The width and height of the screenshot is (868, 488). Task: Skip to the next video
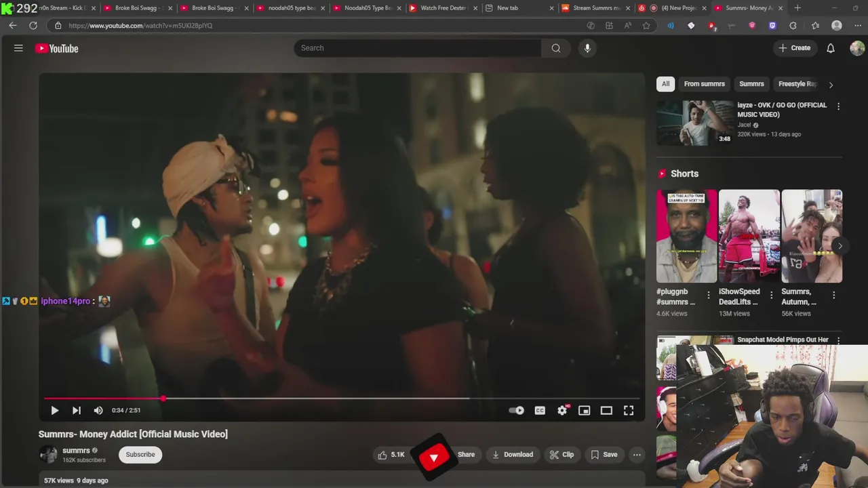[x=77, y=410]
